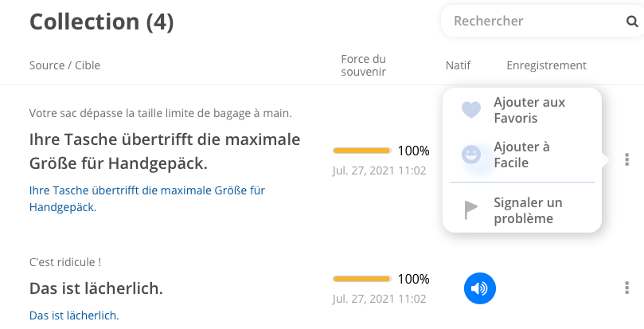Close three-dot menu on the Handgepäck row

(627, 159)
